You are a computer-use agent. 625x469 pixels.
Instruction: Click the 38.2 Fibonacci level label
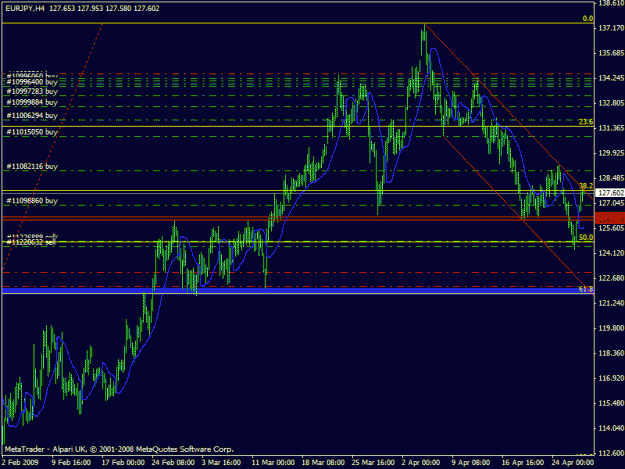(x=586, y=186)
